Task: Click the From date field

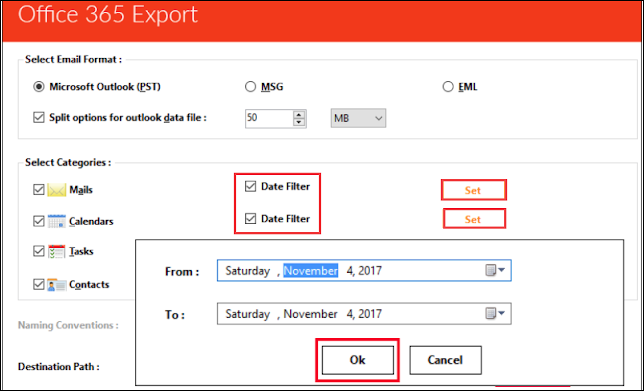Action: (364, 271)
